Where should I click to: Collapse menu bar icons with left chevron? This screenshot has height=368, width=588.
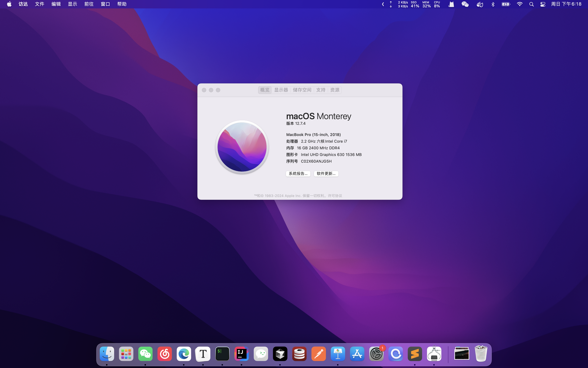pos(383,4)
